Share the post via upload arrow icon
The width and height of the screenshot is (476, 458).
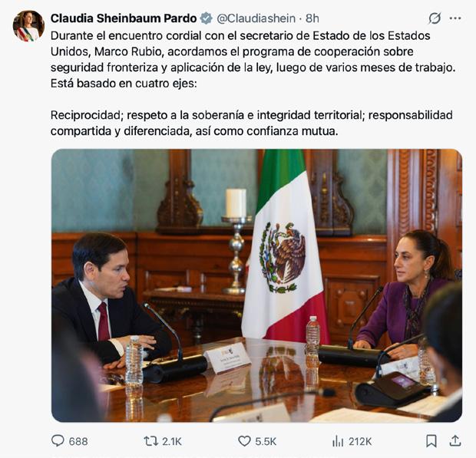455,441
